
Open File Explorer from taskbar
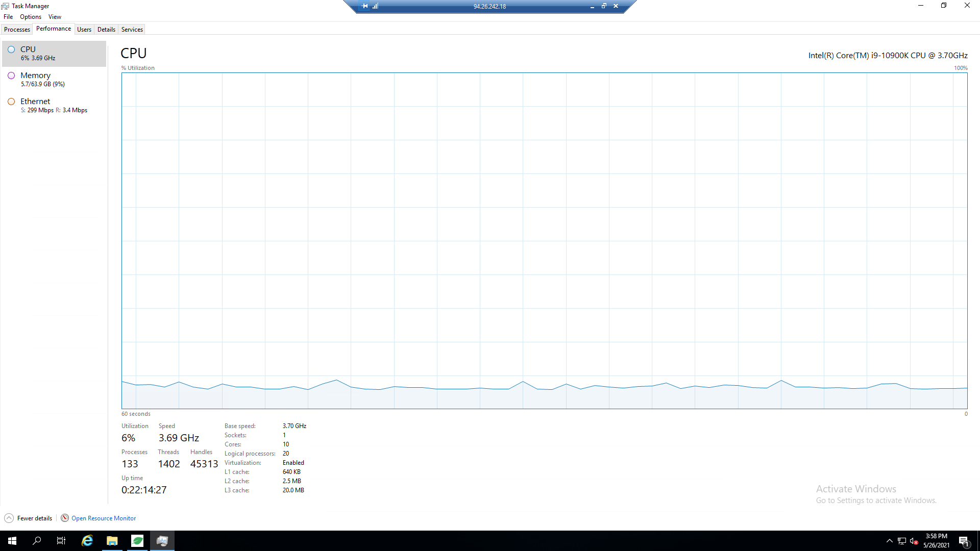click(x=112, y=541)
